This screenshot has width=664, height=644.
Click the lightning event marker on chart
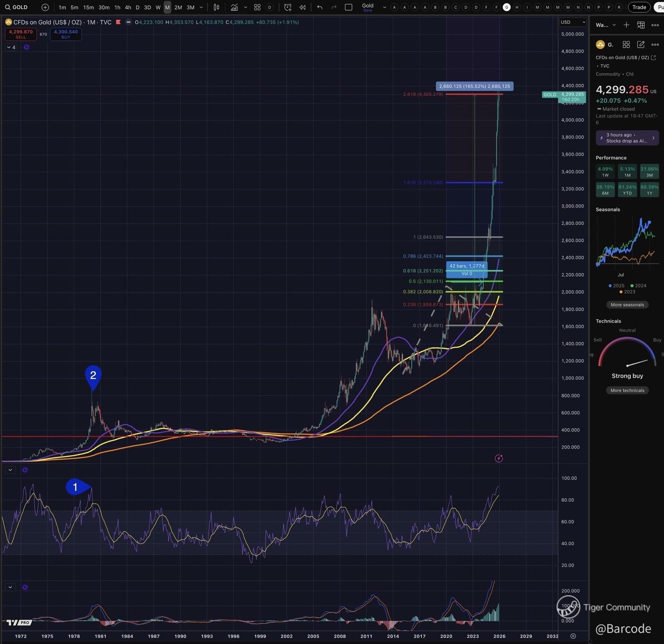[499, 459]
